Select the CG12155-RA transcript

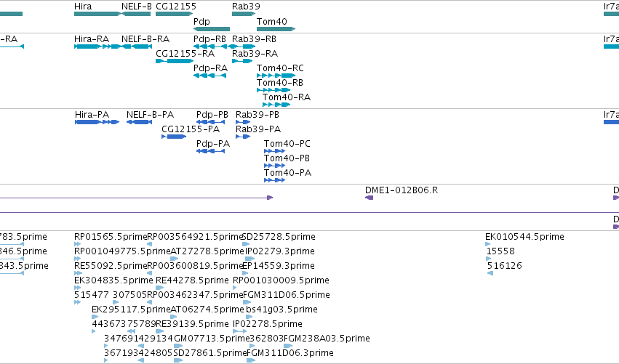pyautogui.click(x=175, y=61)
